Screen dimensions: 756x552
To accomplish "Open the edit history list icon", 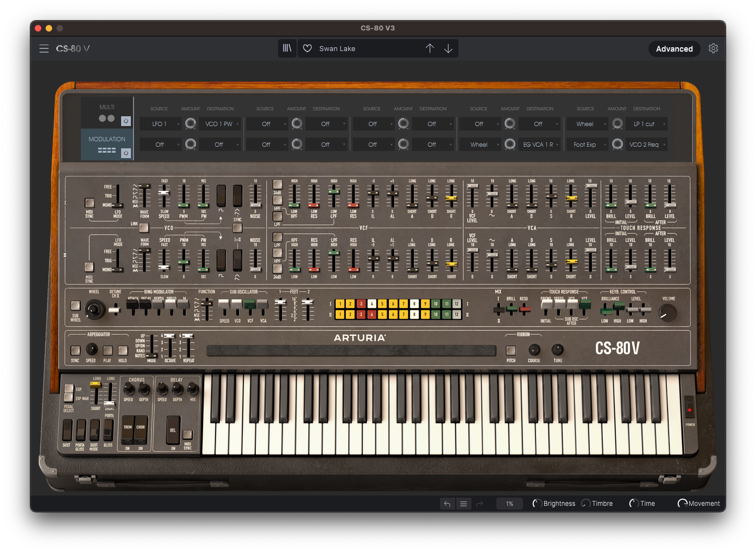I will (x=463, y=504).
